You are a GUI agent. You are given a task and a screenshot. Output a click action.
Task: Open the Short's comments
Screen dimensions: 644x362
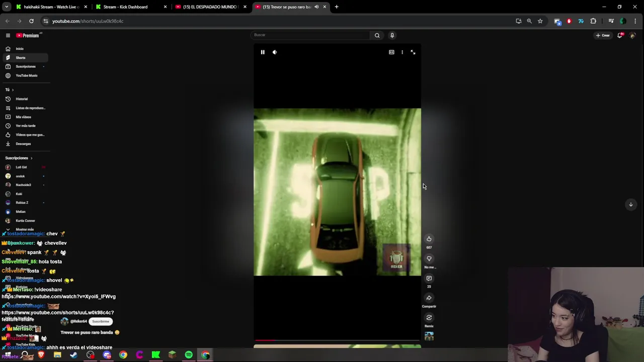[429, 278]
